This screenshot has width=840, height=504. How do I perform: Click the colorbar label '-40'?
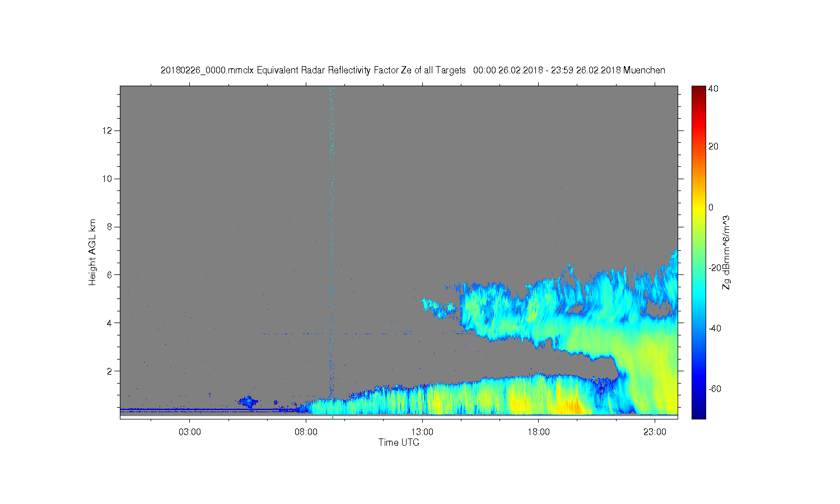pyautogui.click(x=715, y=329)
